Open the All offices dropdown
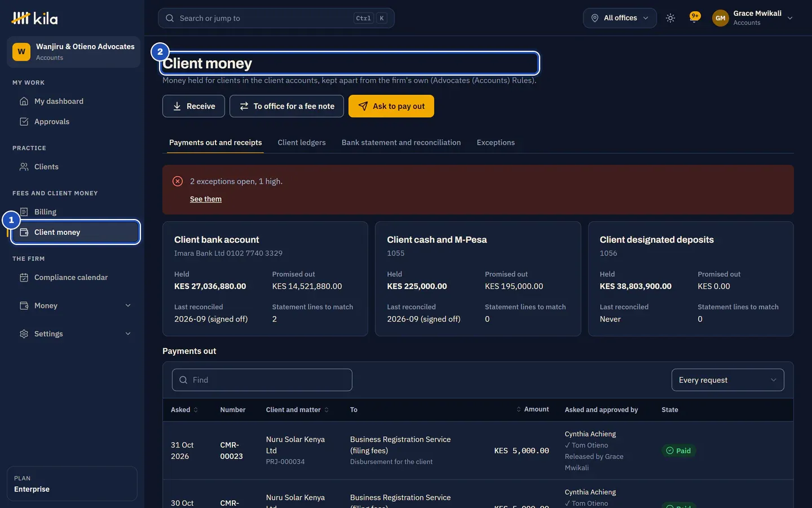The image size is (812, 508). point(620,18)
